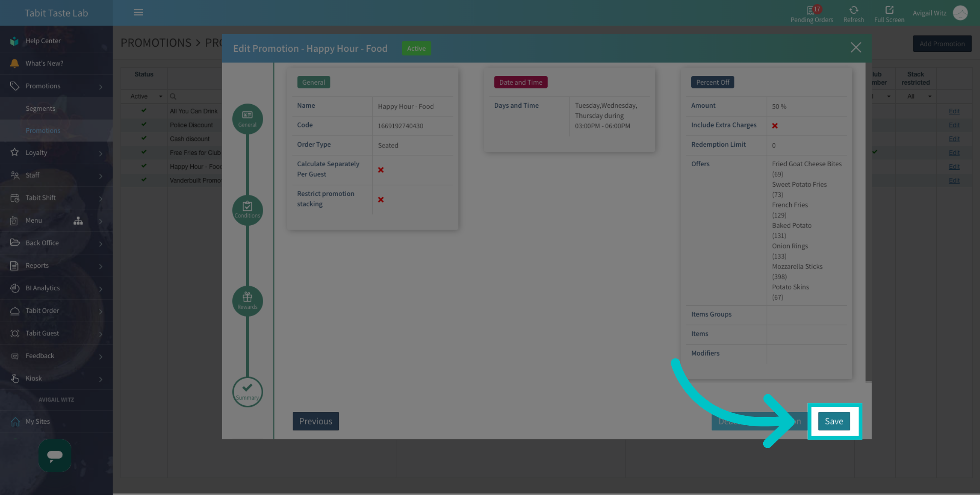Click the Date and Time section badge

point(520,82)
